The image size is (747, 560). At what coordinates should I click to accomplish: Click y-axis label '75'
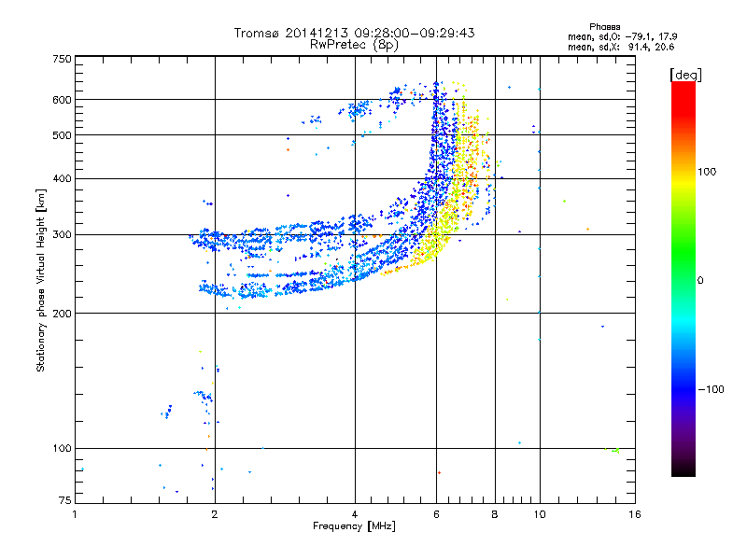tap(65, 500)
